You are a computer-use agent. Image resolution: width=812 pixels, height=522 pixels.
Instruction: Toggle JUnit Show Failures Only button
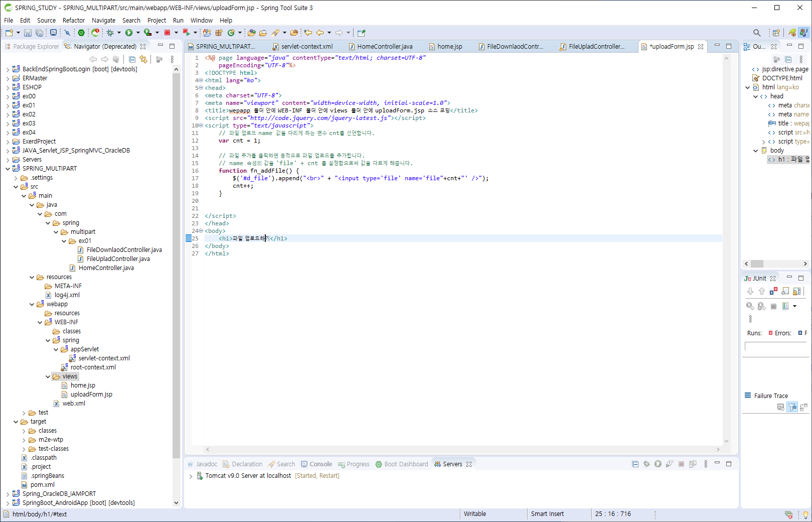point(773,291)
